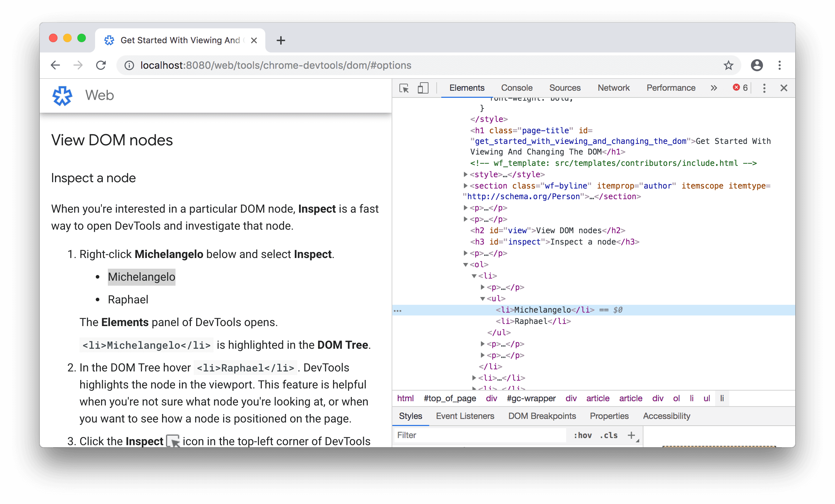Click the bookmark/favorite star icon
The height and width of the screenshot is (504, 835).
coord(729,66)
